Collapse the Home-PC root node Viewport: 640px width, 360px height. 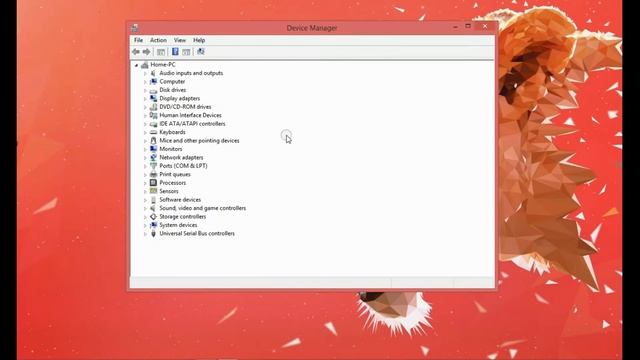click(x=136, y=65)
